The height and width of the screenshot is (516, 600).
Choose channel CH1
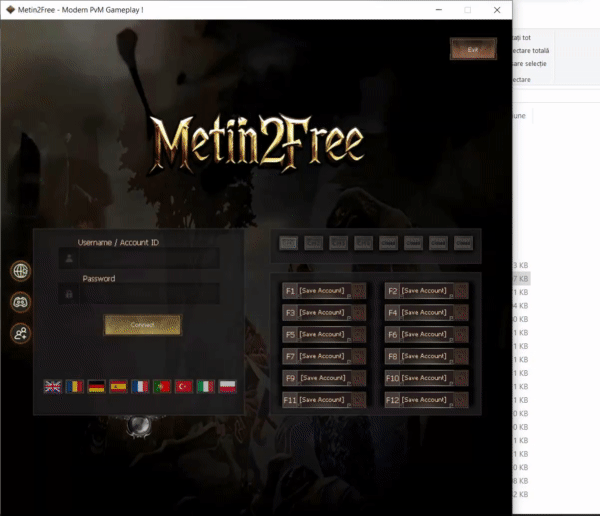[289, 243]
